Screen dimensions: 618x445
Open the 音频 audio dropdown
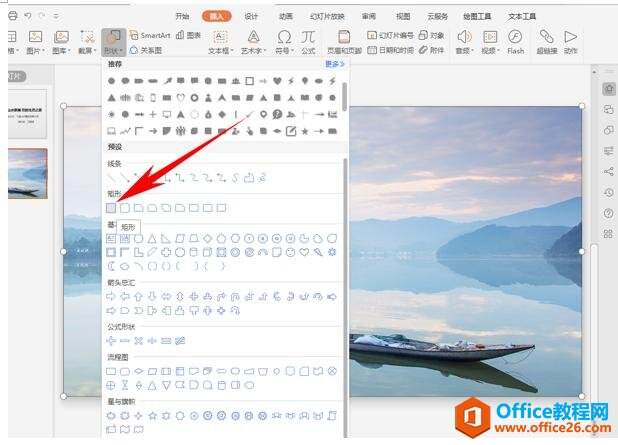click(x=465, y=42)
